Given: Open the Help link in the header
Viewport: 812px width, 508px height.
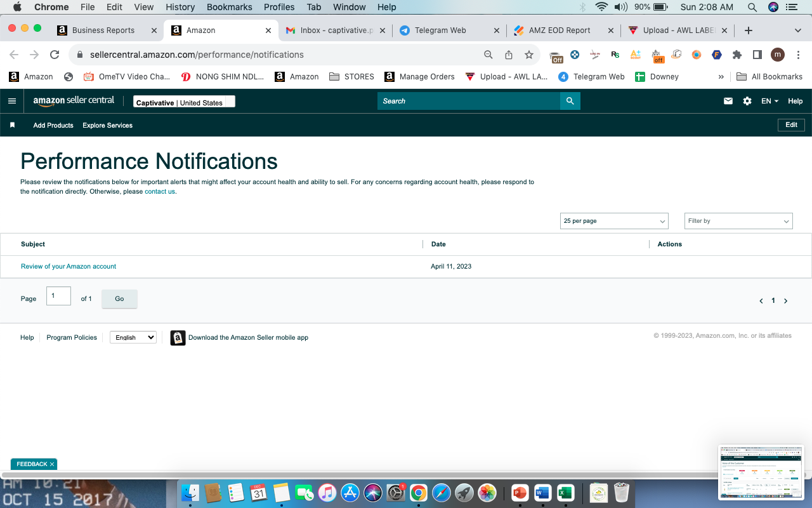Looking at the screenshot, I should pyautogui.click(x=795, y=101).
